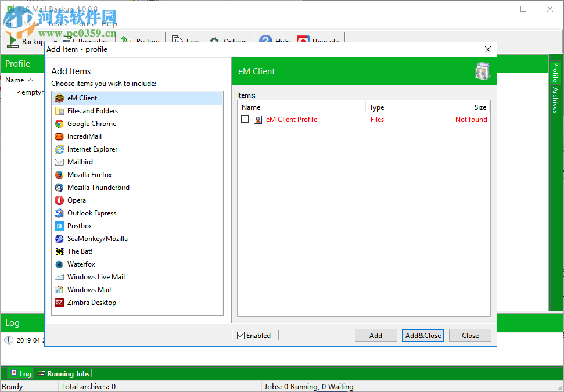This screenshot has height=392, width=564.
Task: Select Mozilla Thunderbird in the Add Items list
Action: [x=98, y=187]
